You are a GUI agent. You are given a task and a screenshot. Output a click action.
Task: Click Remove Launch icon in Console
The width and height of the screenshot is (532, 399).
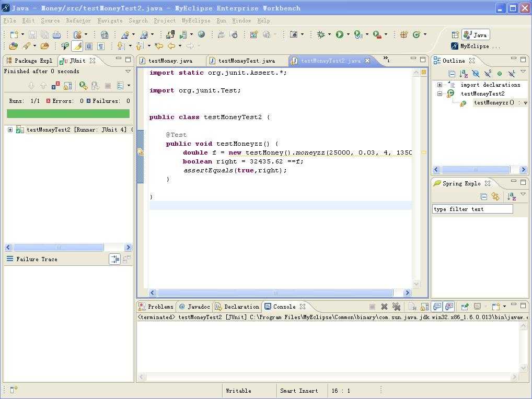tap(384, 307)
